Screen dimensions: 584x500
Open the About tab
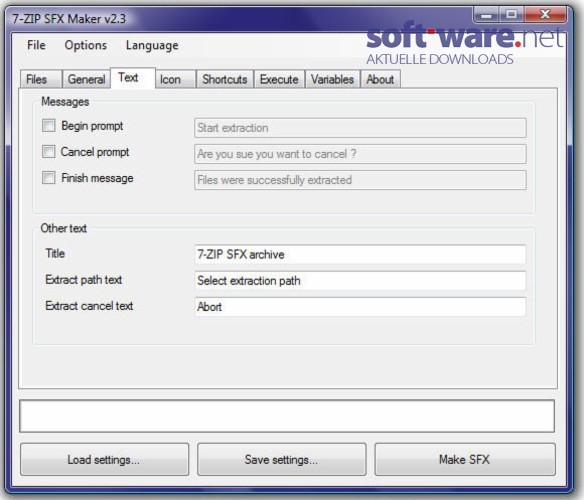coord(380,79)
